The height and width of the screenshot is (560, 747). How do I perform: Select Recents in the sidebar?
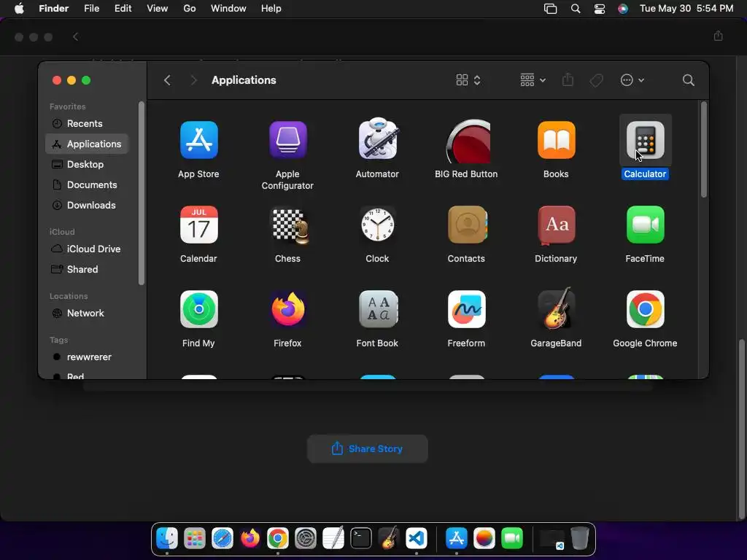(x=87, y=123)
